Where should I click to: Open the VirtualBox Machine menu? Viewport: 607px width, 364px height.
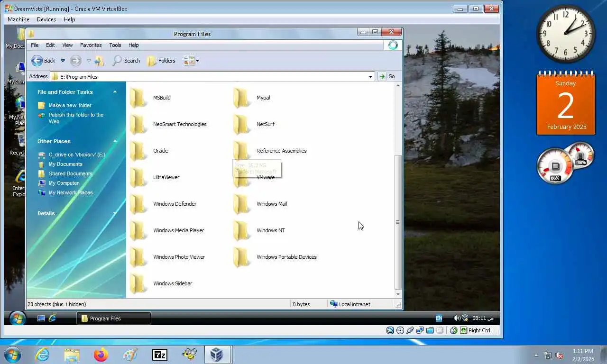pos(18,19)
